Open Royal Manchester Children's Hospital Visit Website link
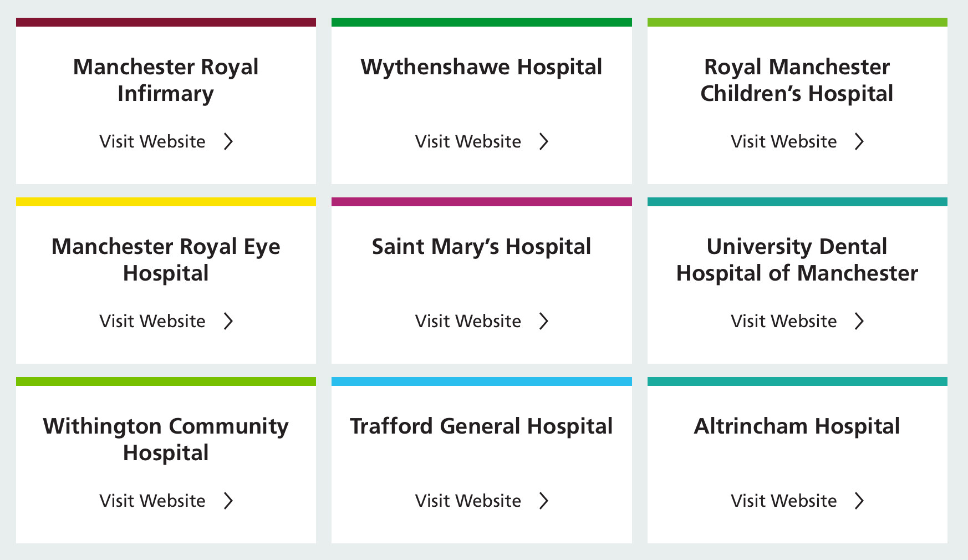This screenshot has width=968, height=560. tap(783, 141)
